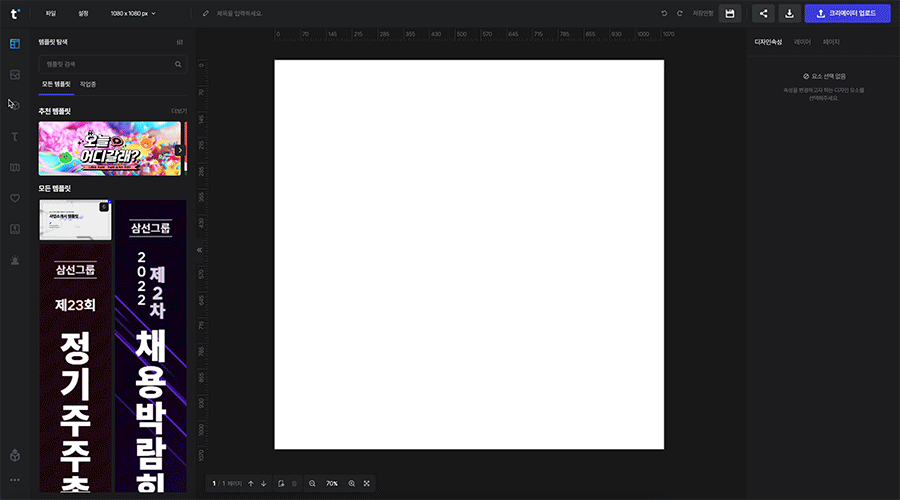Screen dimensions: 900x500
Task: Click the fit-to-screen zoom icon
Action: click(x=367, y=484)
